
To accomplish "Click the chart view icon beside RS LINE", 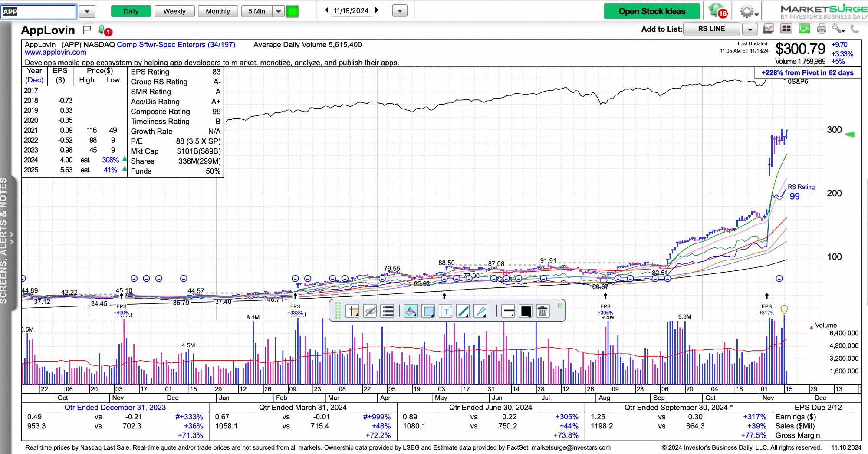I will pyautogui.click(x=769, y=29).
